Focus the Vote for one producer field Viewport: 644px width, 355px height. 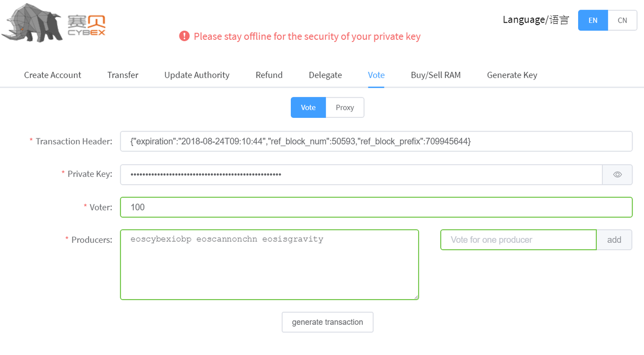pyautogui.click(x=518, y=240)
